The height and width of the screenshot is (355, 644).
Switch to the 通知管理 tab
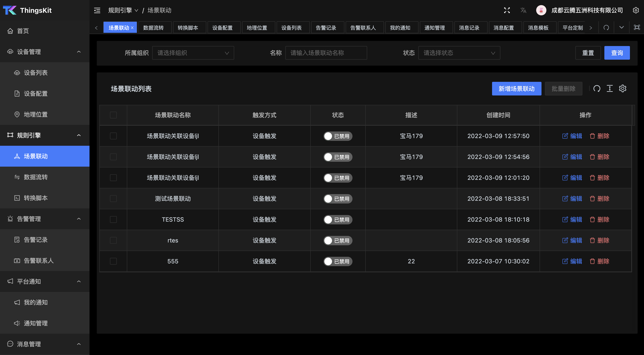click(436, 27)
